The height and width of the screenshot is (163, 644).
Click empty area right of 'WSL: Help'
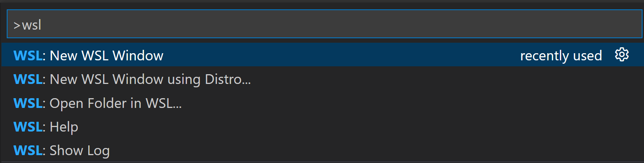click(338, 127)
